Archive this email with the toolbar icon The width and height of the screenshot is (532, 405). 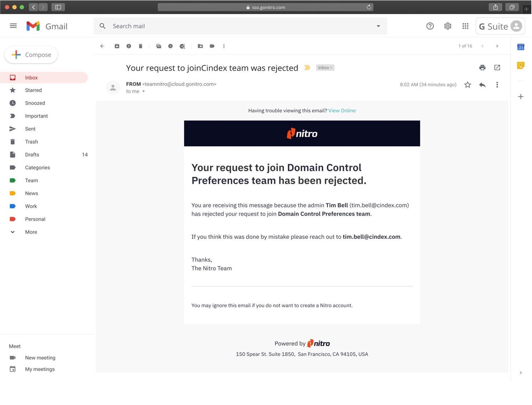click(117, 46)
